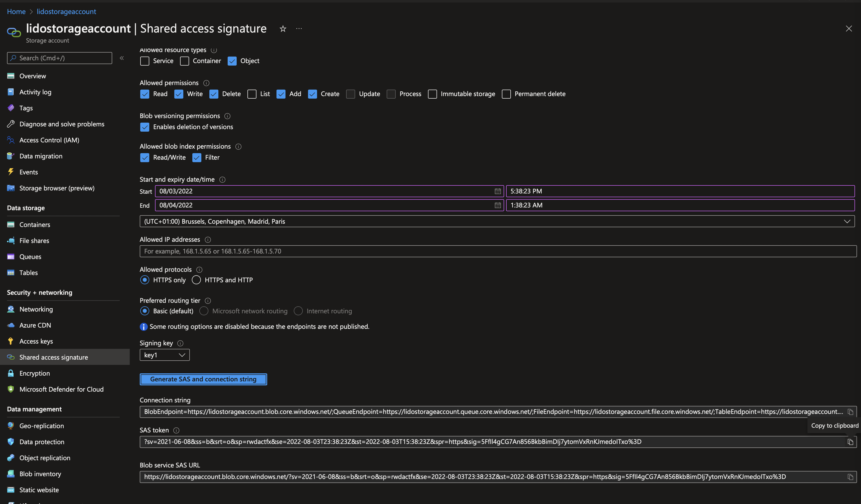This screenshot has width=861, height=504.
Task: Select HTTPS only protocol
Action: (x=145, y=280)
